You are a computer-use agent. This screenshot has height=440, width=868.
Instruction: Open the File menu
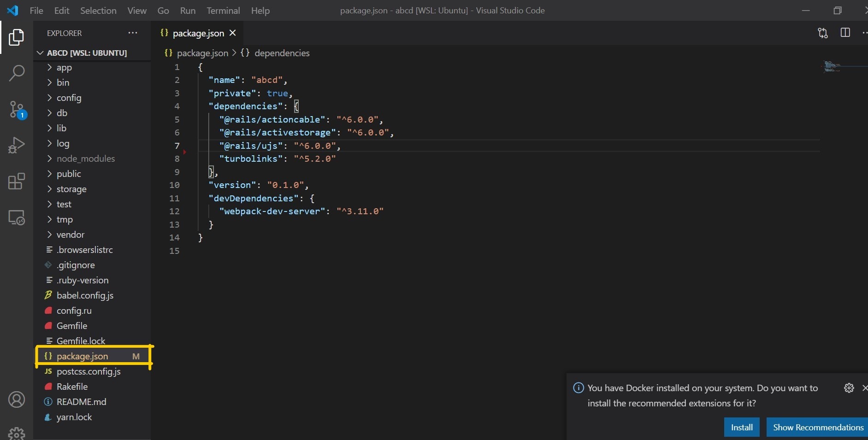pos(36,11)
